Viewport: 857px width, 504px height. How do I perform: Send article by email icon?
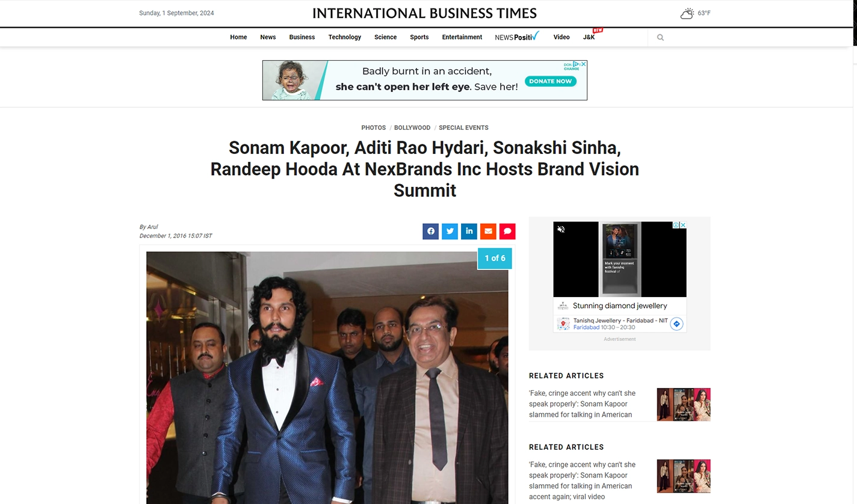(x=488, y=231)
